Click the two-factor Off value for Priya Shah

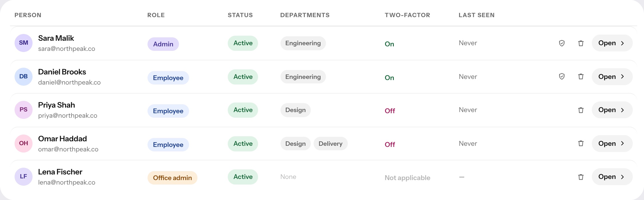[390, 111]
